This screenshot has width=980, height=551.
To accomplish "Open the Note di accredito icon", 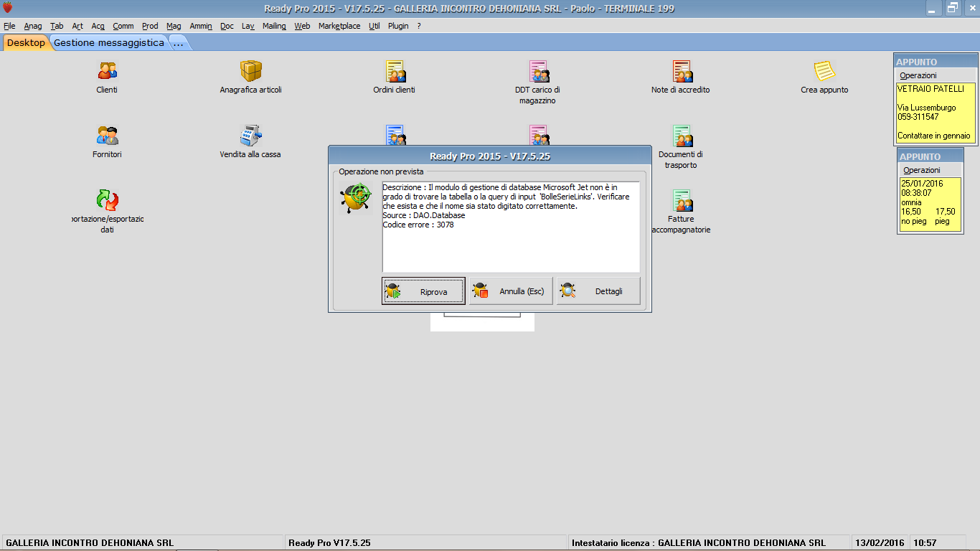I will (682, 71).
